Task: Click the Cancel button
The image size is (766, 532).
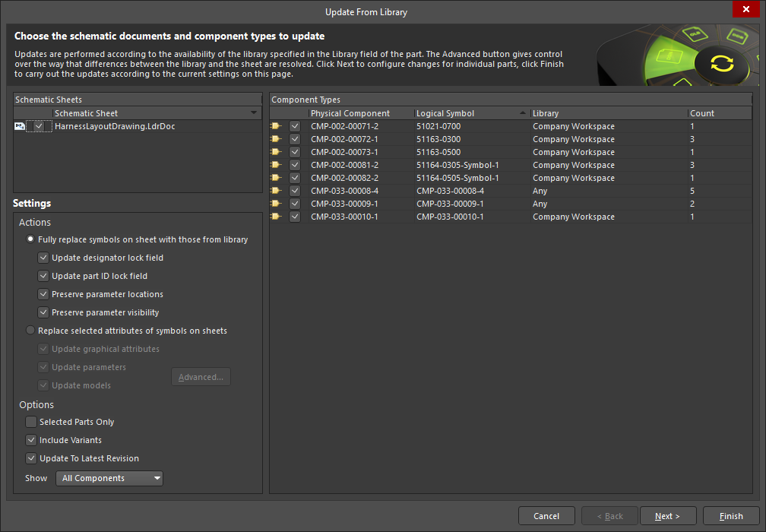Action: coord(546,516)
